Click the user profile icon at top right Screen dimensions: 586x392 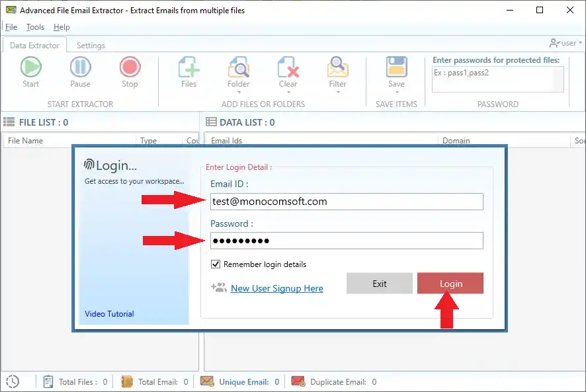click(x=554, y=43)
